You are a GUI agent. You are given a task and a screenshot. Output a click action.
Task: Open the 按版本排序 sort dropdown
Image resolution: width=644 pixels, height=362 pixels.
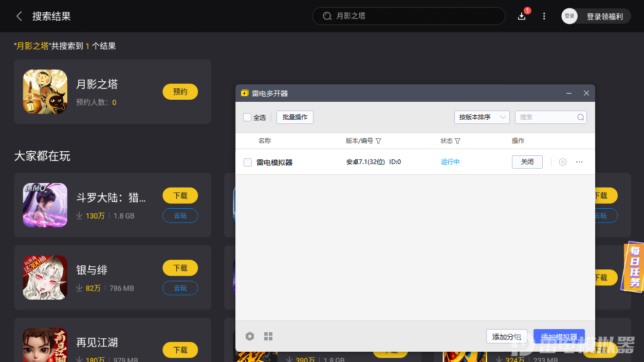481,117
